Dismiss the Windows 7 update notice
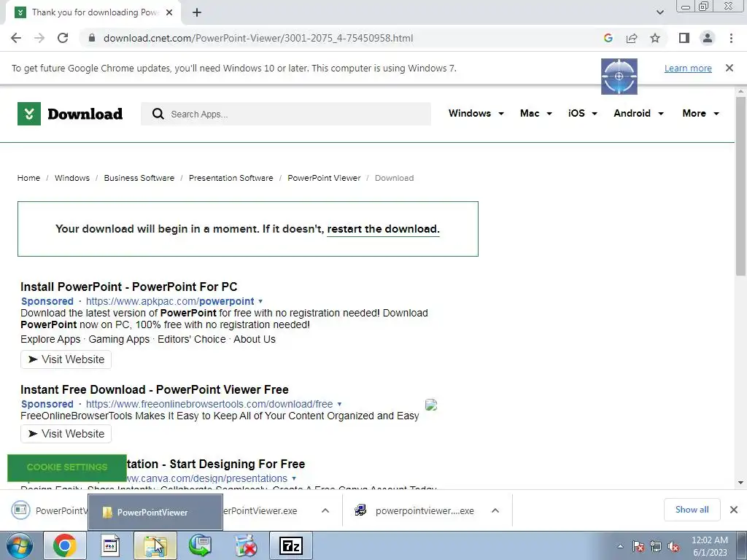Image resolution: width=747 pixels, height=560 pixels. tap(729, 68)
